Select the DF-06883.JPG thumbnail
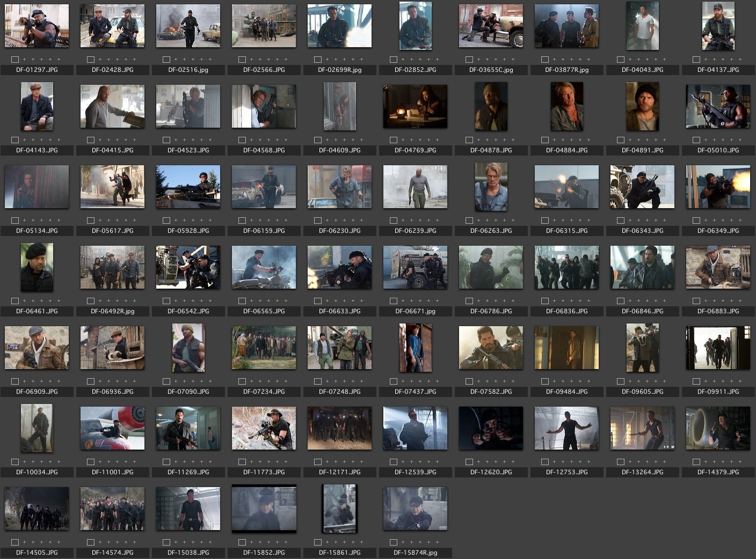756x559 pixels. coord(718,267)
